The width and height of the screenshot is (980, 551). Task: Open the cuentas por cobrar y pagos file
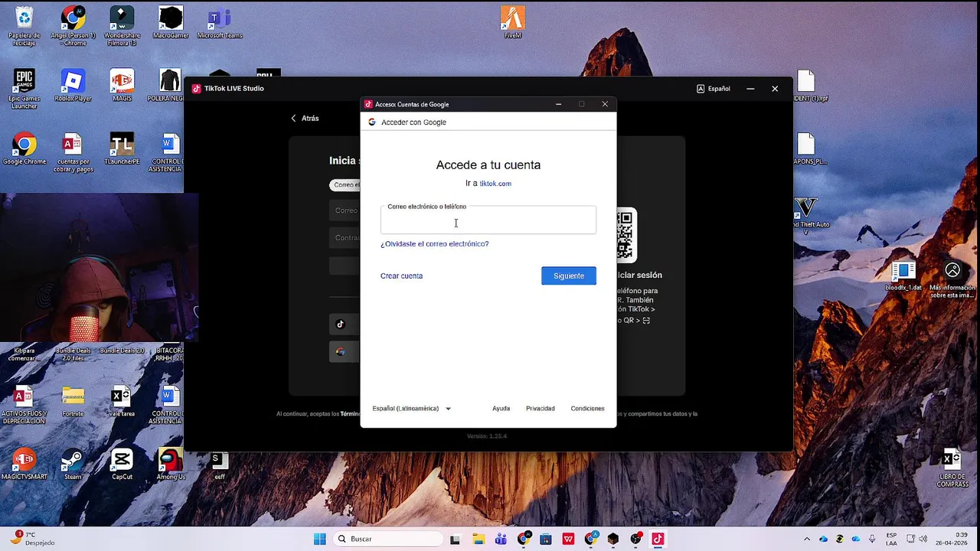click(x=73, y=152)
